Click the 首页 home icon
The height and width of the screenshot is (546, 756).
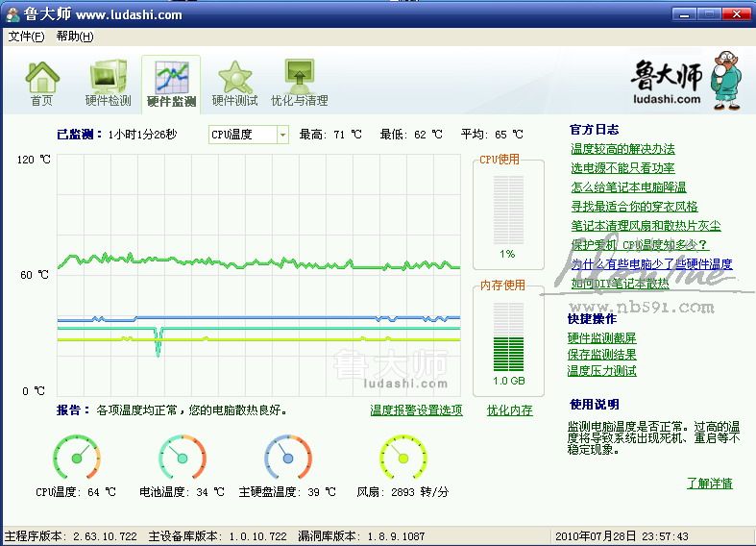[x=41, y=76]
